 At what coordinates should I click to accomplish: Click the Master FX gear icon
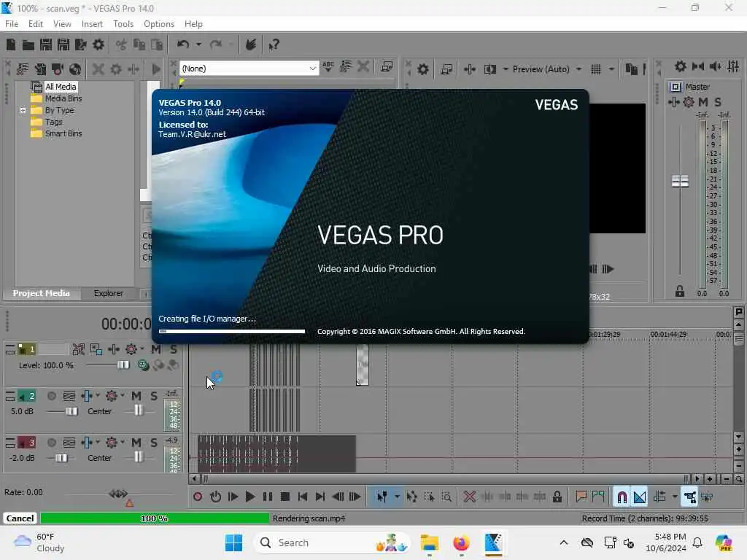pos(689,102)
